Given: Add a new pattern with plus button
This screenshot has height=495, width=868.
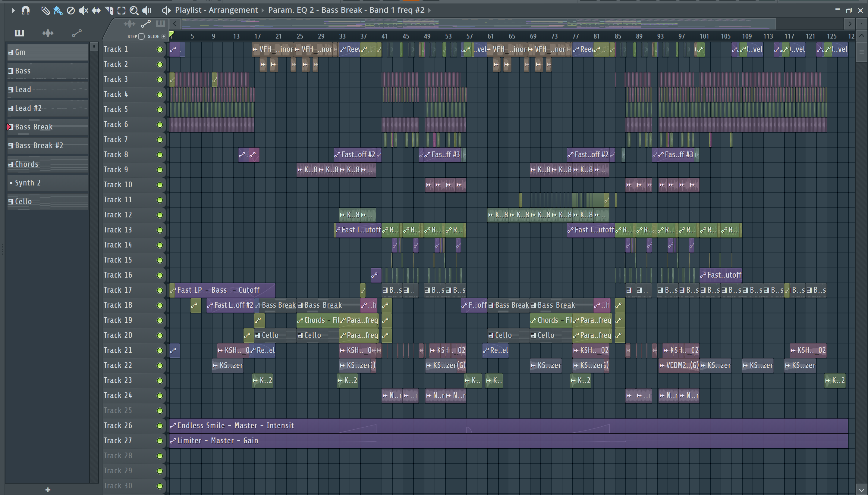Looking at the screenshot, I should (48, 490).
